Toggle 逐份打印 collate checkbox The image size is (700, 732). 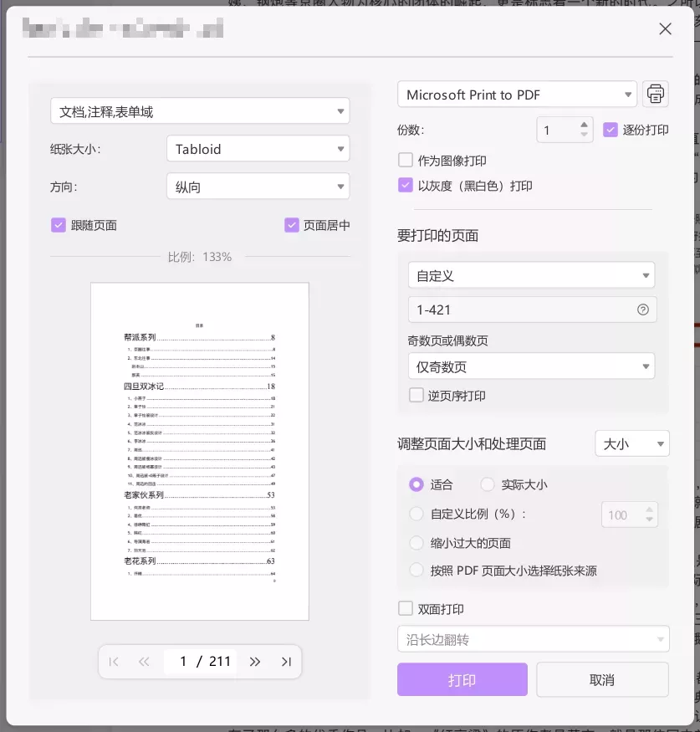click(x=610, y=130)
